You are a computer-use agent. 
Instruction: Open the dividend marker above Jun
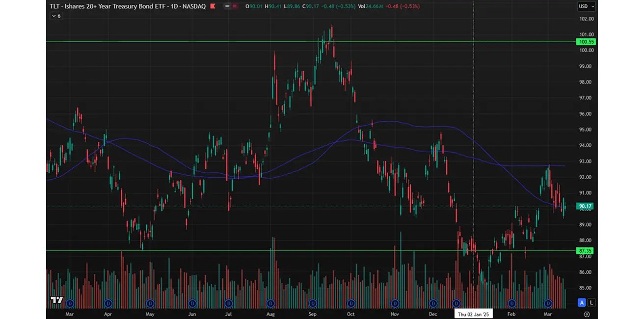192,303
